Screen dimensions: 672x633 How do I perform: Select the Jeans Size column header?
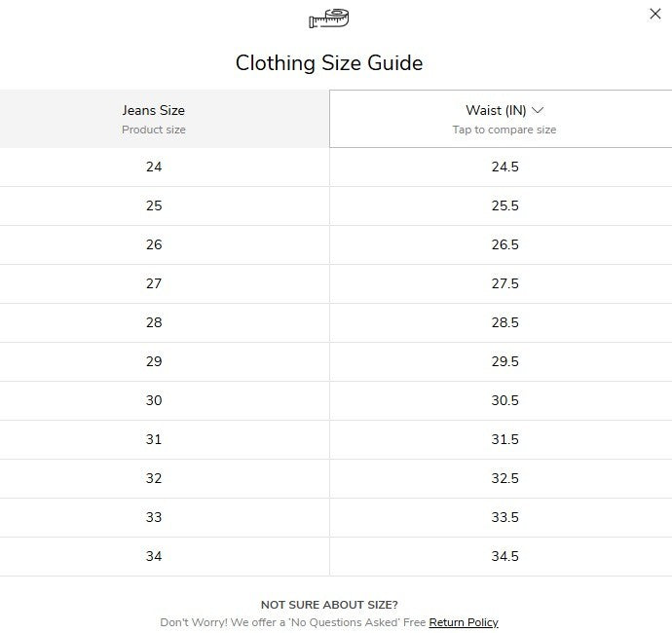coord(154,110)
